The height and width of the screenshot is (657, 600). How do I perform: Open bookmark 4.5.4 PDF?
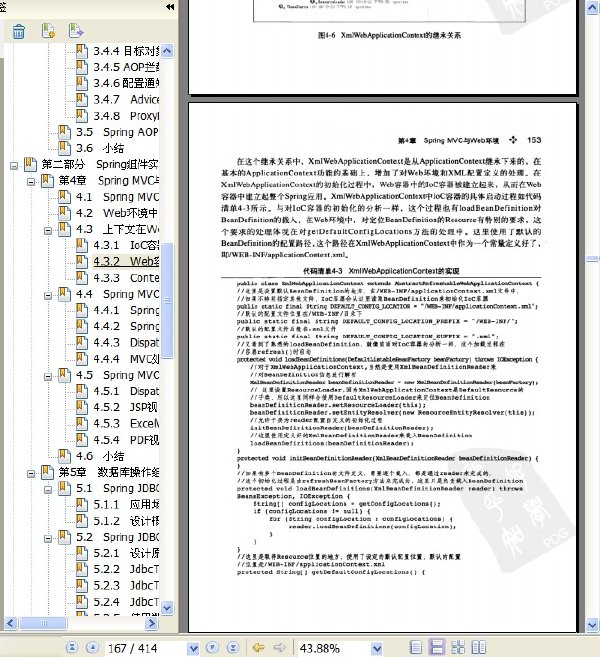click(x=126, y=440)
